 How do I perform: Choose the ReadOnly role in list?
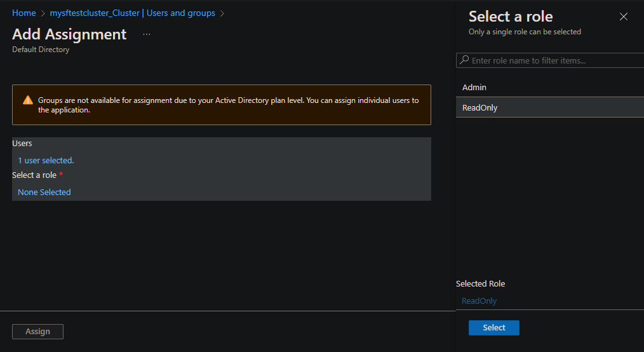(x=480, y=107)
